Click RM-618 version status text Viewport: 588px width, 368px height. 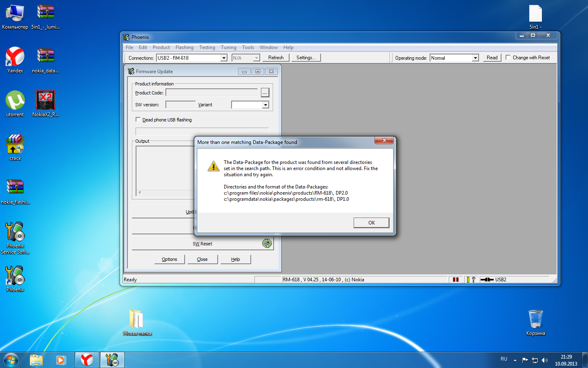pyautogui.click(x=323, y=280)
